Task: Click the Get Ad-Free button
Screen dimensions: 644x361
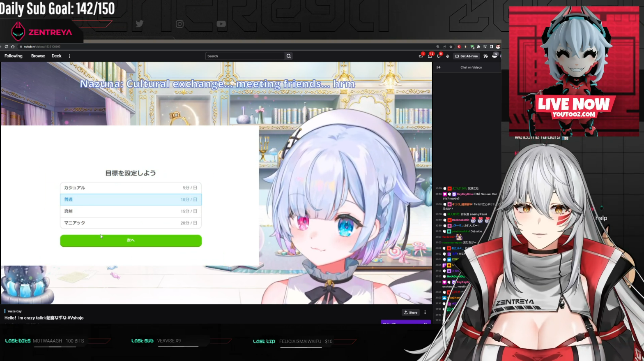Action: coord(467,56)
